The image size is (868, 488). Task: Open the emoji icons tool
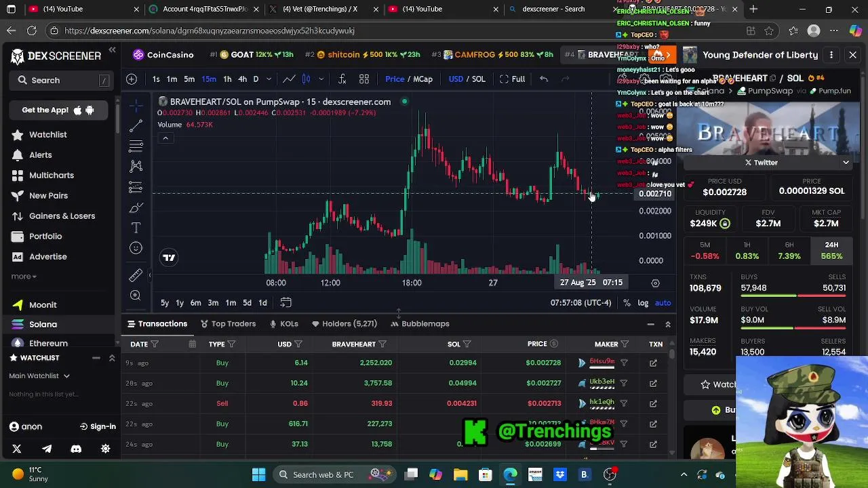[x=136, y=248]
